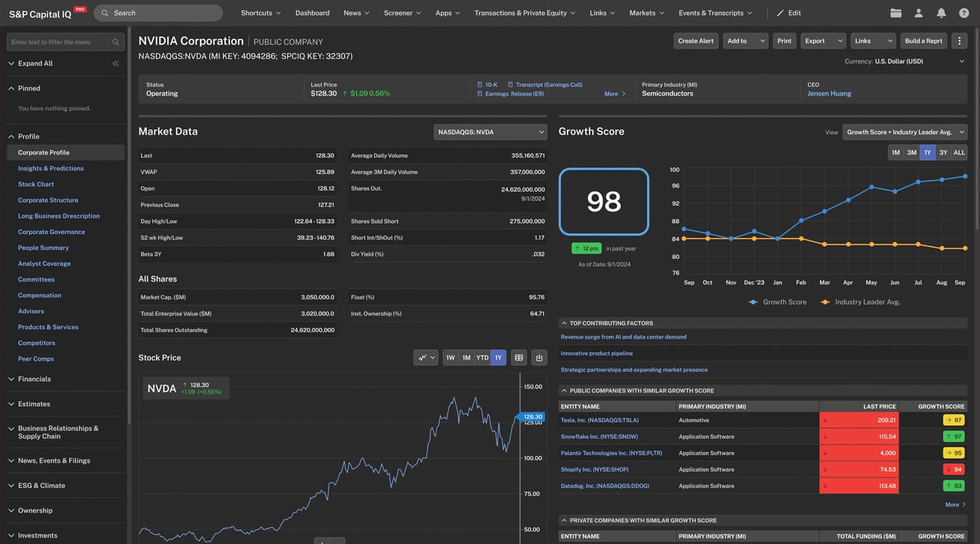The image size is (980, 544).
Task: Open the Growth Score view dropdown
Action: coord(904,132)
